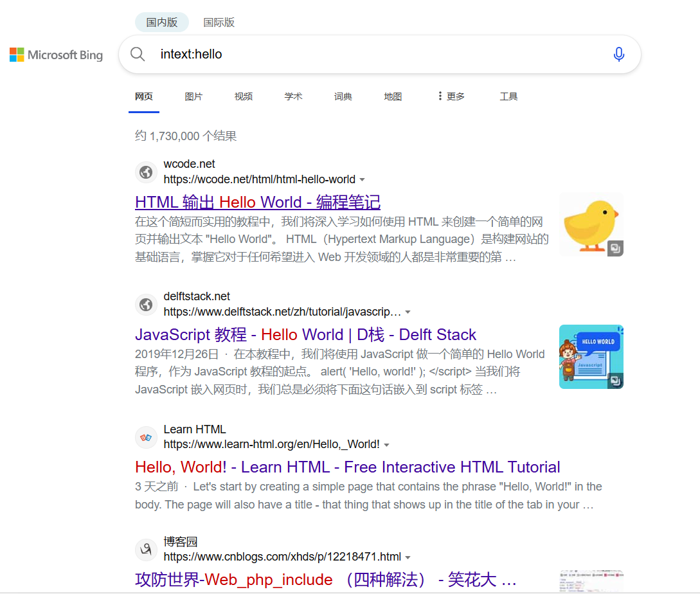Open the JavaScript 教程 Hello World result

pyautogui.click(x=306, y=334)
